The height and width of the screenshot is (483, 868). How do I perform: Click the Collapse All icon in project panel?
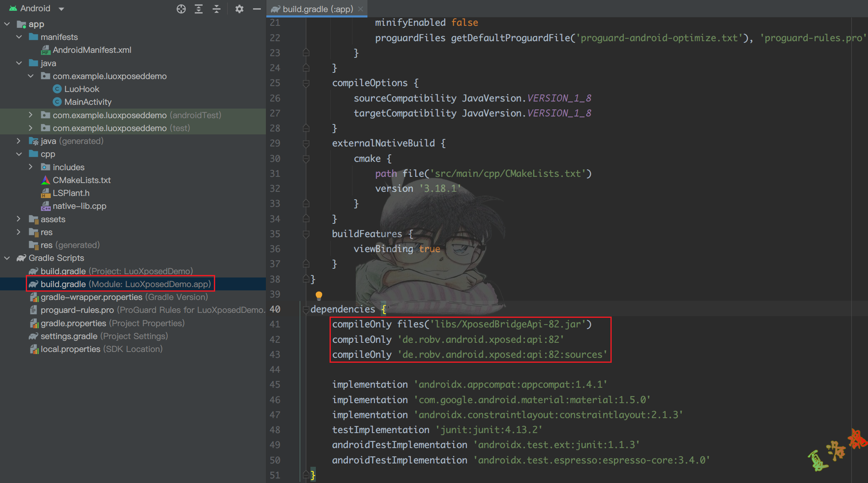pyautogui.click(x=216, y=9)
